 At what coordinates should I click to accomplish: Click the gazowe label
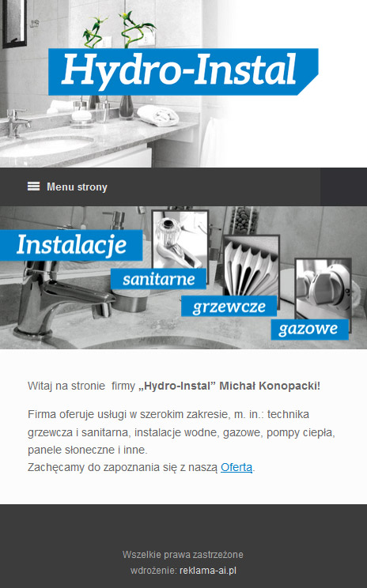tap(309, 330)
